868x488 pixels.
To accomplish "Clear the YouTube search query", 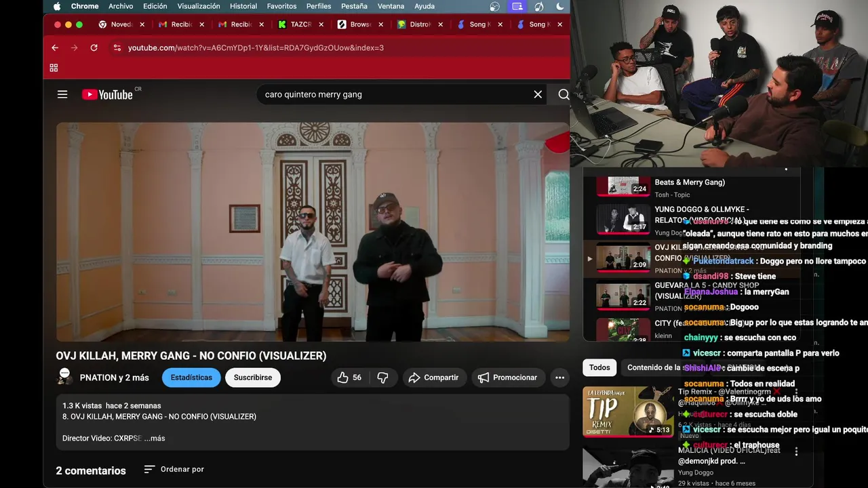I will (538, 94).
